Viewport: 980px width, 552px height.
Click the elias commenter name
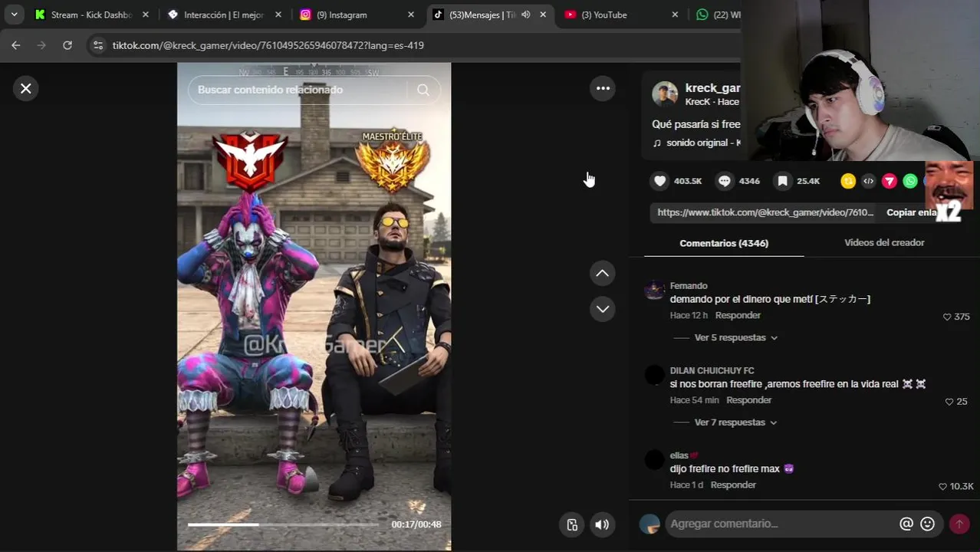pos(679,455)
